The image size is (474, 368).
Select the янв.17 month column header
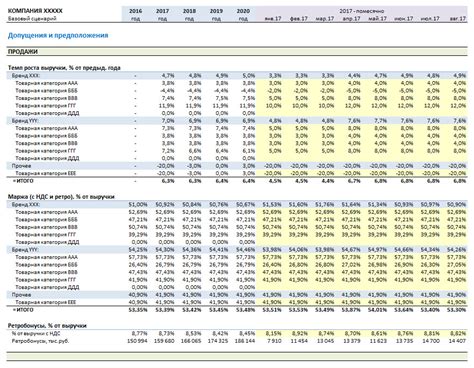click(273, 19)
